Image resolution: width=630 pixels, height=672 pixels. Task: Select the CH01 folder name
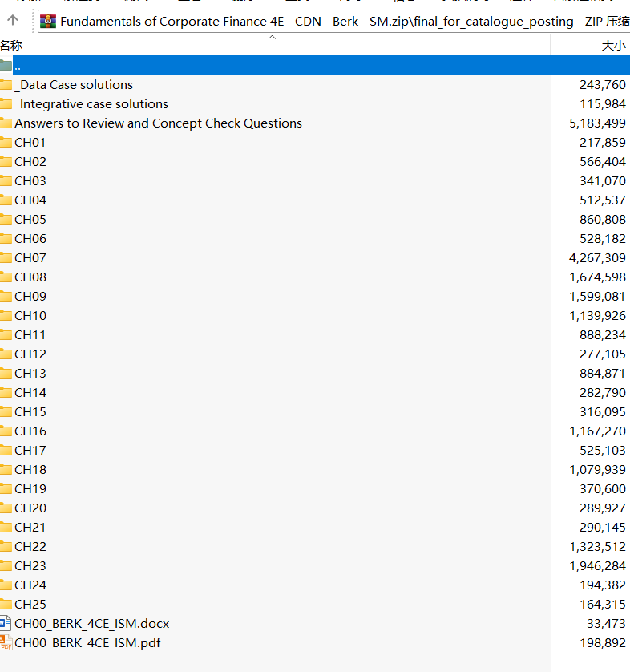point(30,142)
